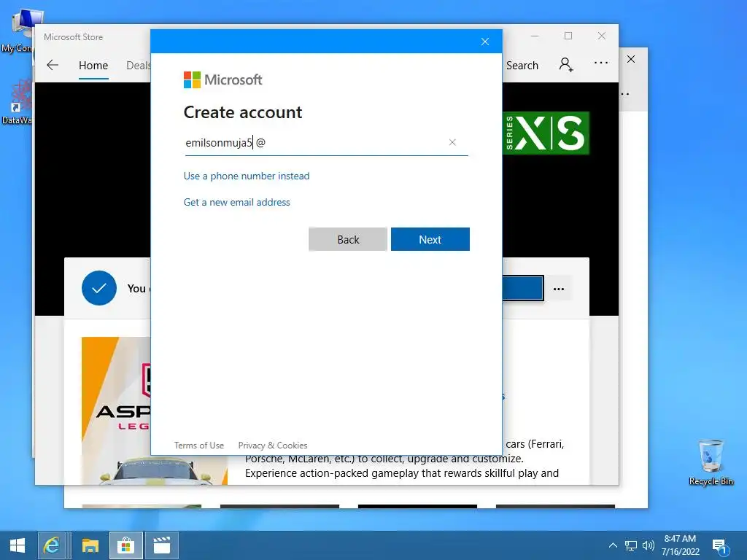Open Get a new email address link
This screenshot has width=747, height=560.
(237, 202)
